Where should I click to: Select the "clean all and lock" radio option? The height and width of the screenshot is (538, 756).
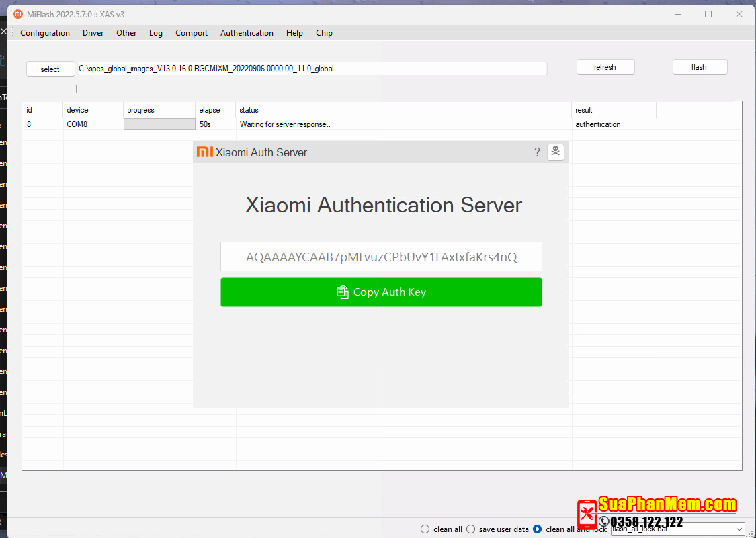537,529
